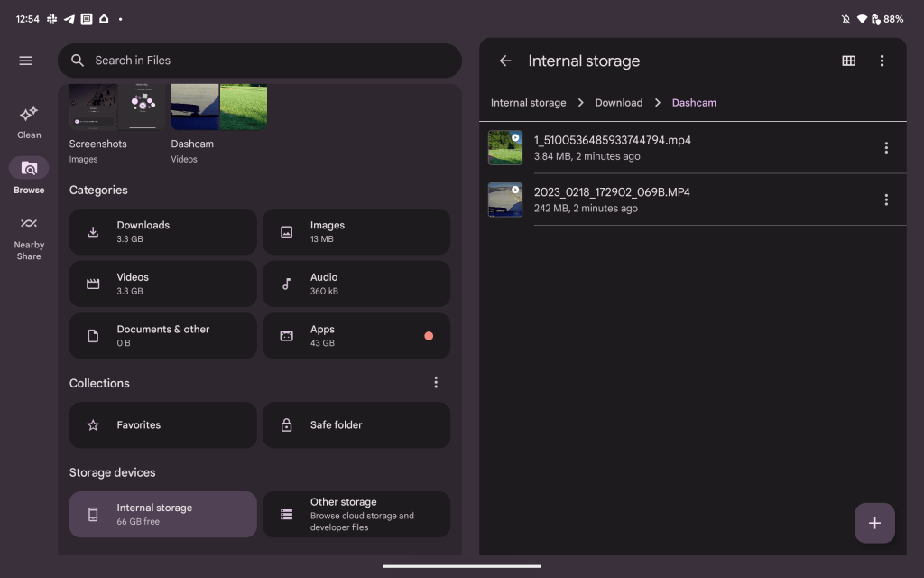The width and height of the screenshot is (924, 578).
Task: Tap the floating plus add button
Action: (874, 523)
